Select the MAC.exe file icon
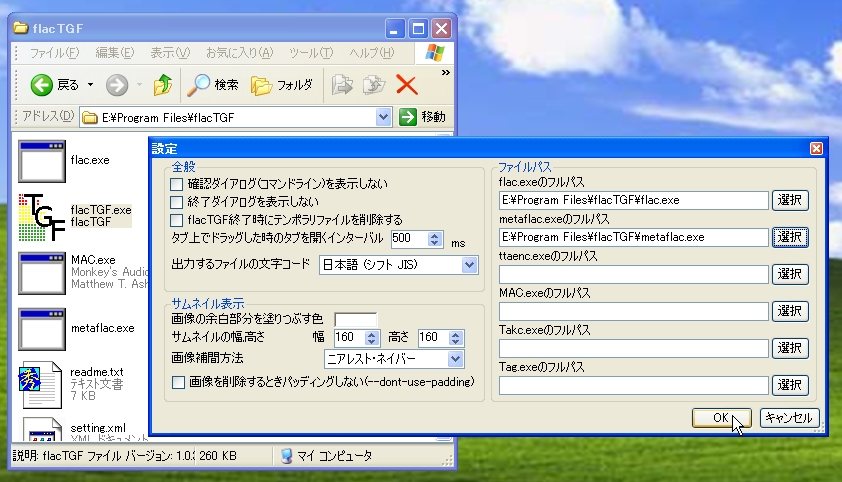The height and width of the screenshot is (482, 842). click(x=42, y=274)
